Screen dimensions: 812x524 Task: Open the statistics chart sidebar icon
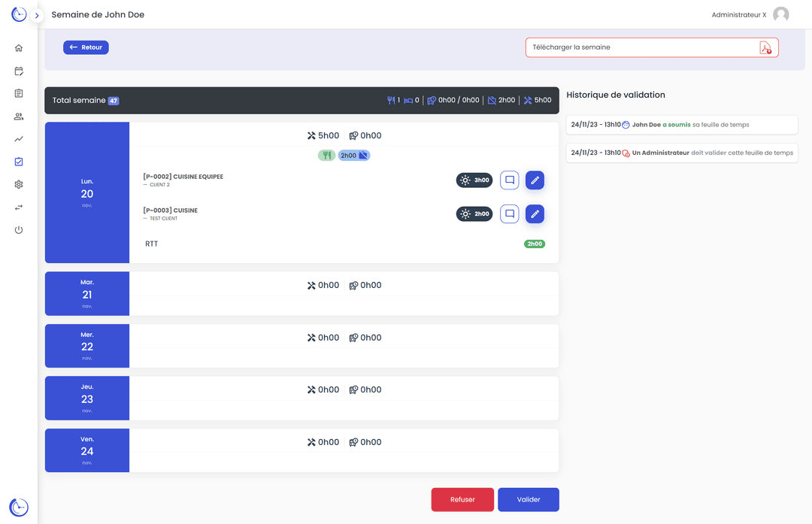(x=19, y=139)
